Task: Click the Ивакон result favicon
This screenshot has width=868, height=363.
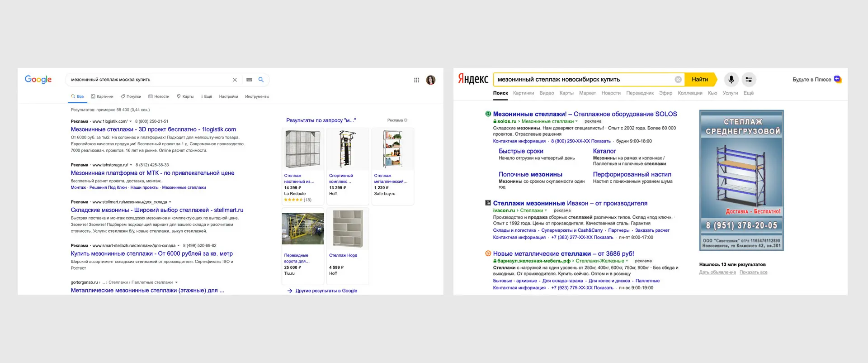Action: [488, 203]
